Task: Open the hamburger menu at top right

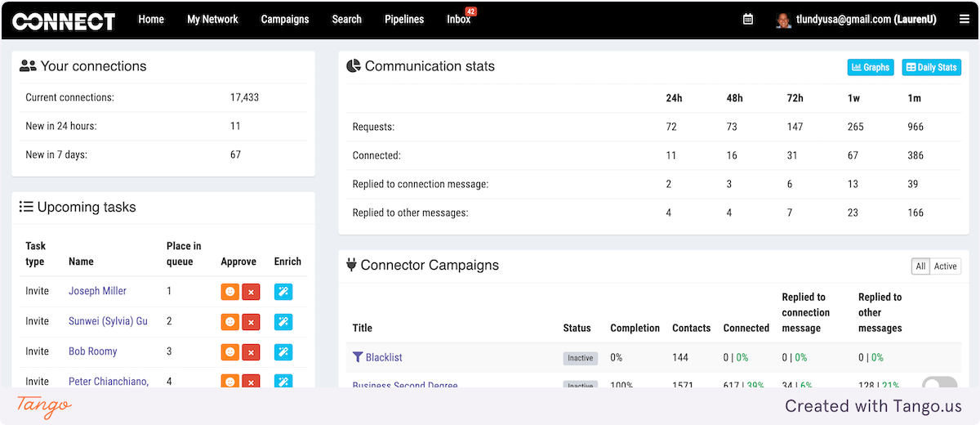Action: pos(964,20)
